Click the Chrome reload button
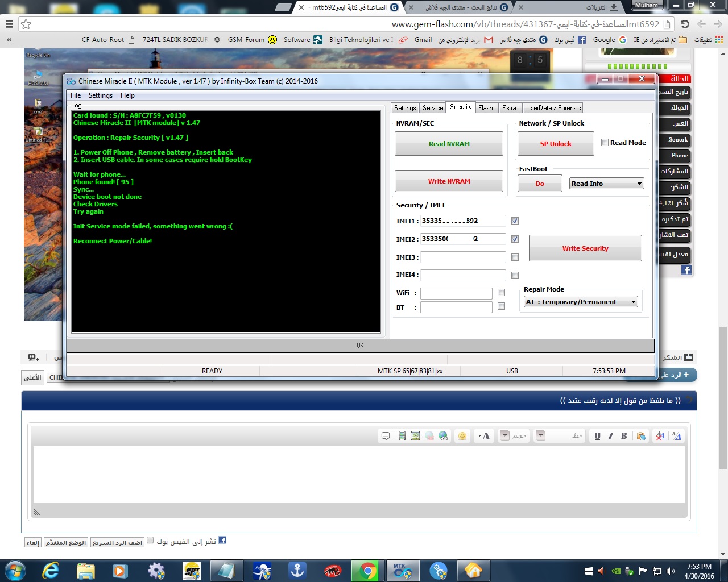728x582 pixels. 685,24
